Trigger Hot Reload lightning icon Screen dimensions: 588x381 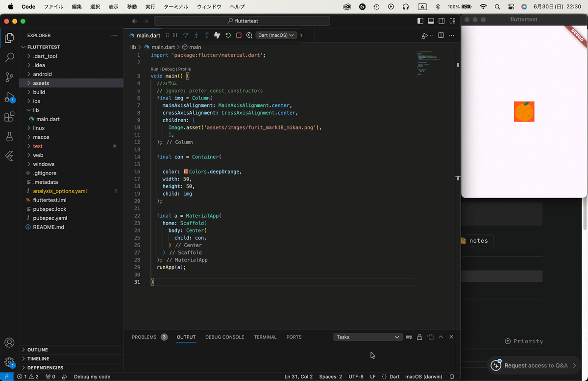click(218, 35)
